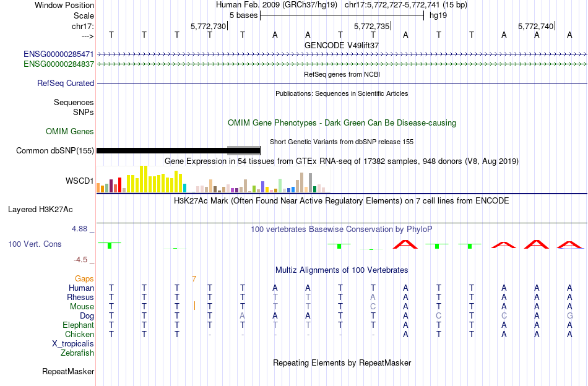Viewport: 588px width, 386px height.
Task: Click position marker 5,772,740
Action: [x=535, y=26]
